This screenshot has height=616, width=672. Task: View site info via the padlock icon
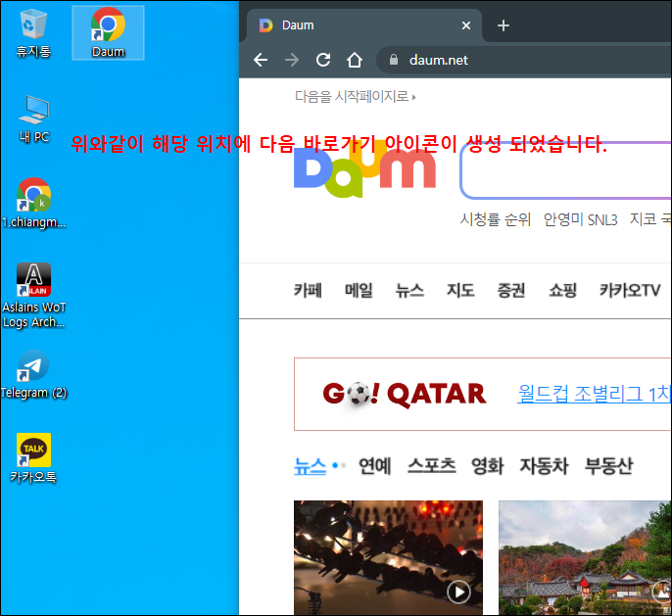pyautogui.click(x=394, y=60)
